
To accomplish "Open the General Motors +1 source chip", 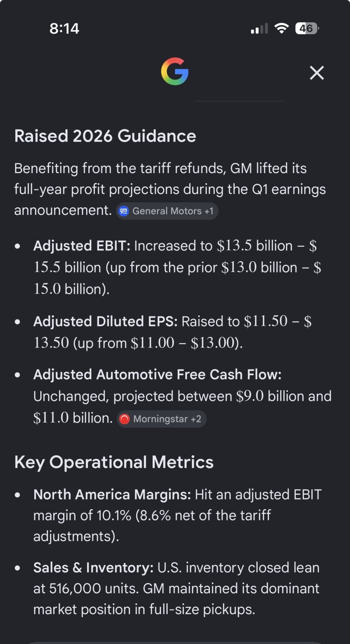I will tap(167, 211).
